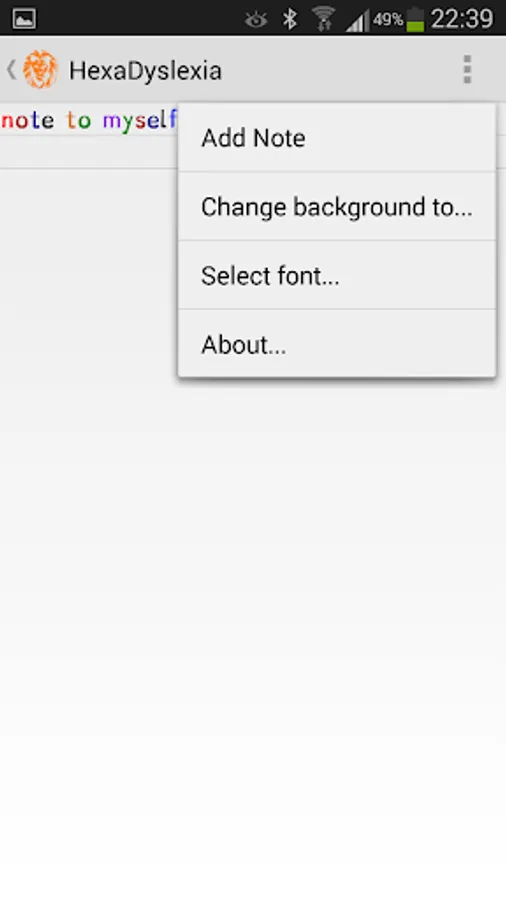This screenshot has width=506, height=900.
Task: Tap the green battery icon
Action: (415, 20)
